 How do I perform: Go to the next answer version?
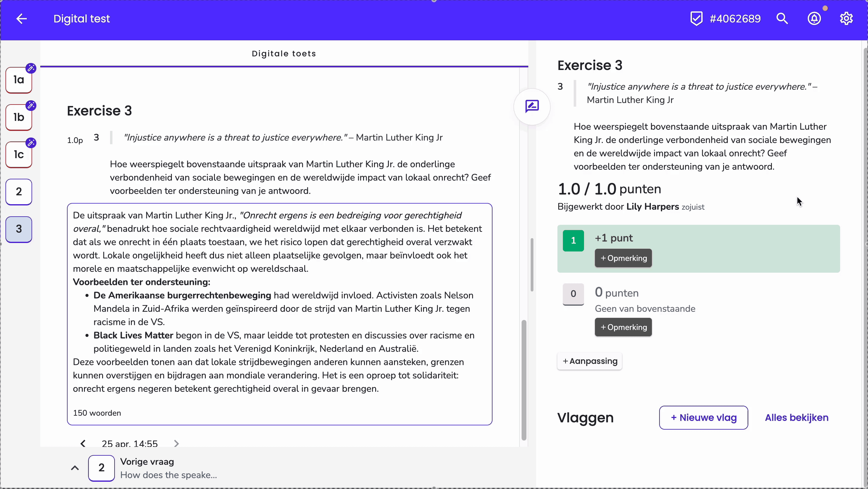coord(176,444)
